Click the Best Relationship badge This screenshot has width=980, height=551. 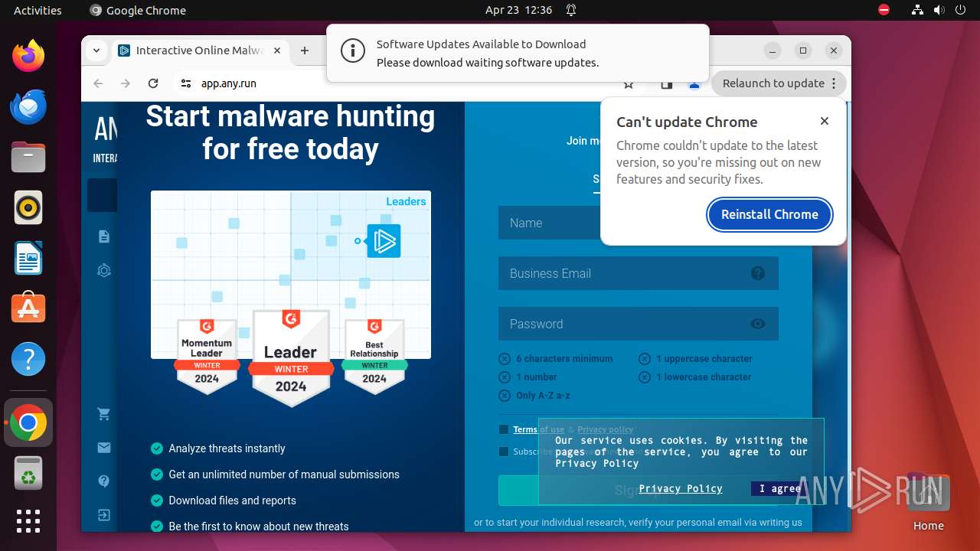(374, 355)
